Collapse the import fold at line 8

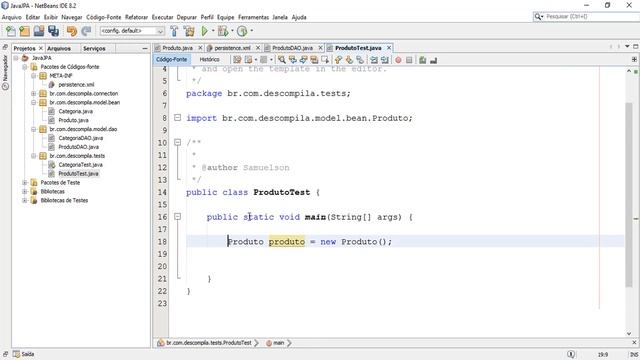(x=177, y=118)
